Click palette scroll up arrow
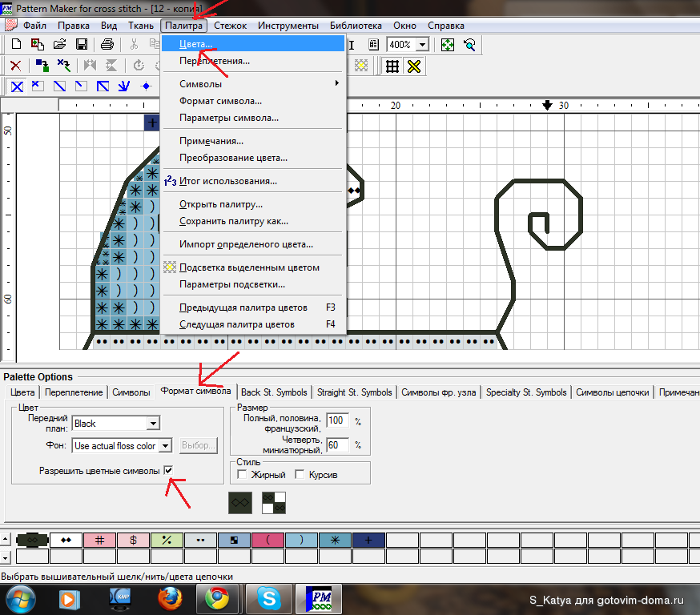The width and height of the screenshot is (700, 615). tap(5, 539)
